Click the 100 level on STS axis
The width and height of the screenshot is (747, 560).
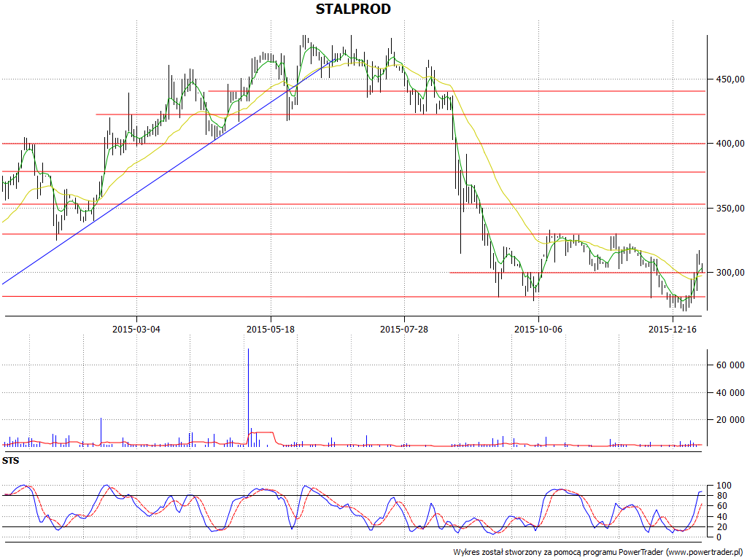point(724,486)
